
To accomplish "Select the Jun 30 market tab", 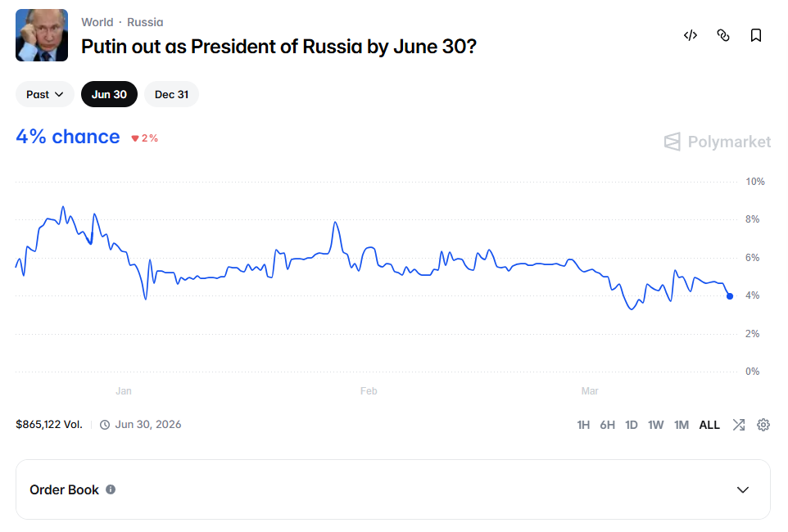I will click(x=109, y=94).
